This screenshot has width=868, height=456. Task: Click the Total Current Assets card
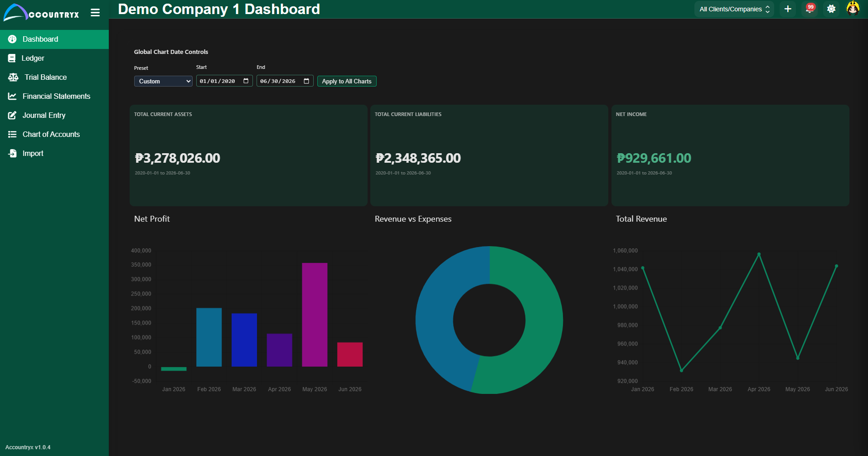click(x=248, y=155)
